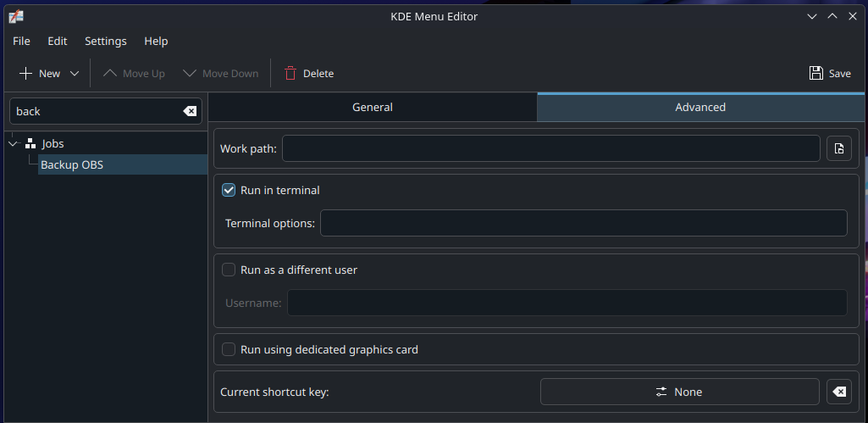Click the Delete trash icon
The height and width of the screenshot is (423, 868).
[x=290, y=74]
